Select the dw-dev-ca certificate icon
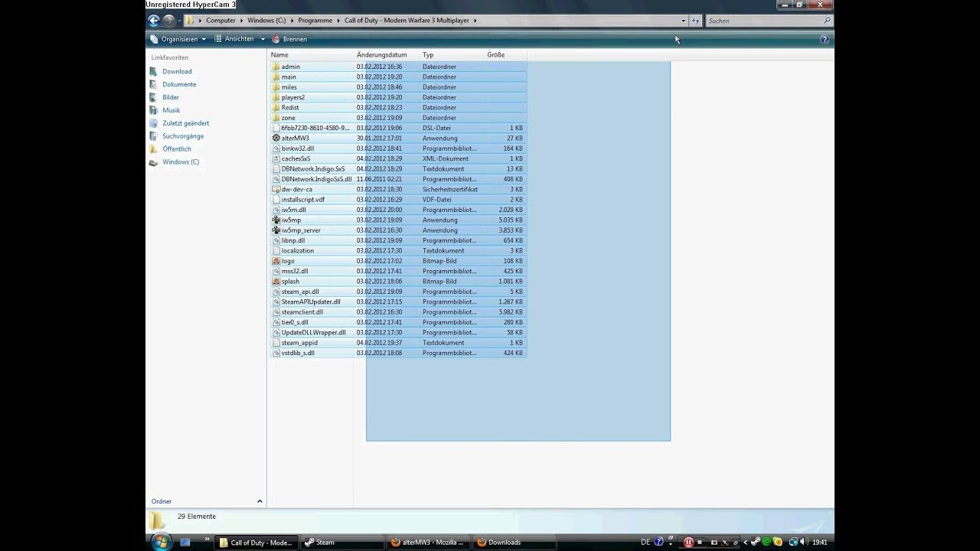980x551 pixels. tap(276, 190)
